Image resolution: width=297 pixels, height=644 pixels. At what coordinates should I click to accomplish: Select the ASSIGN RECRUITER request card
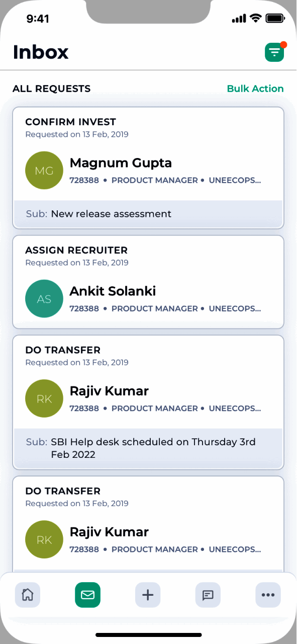tap(148, 282)
